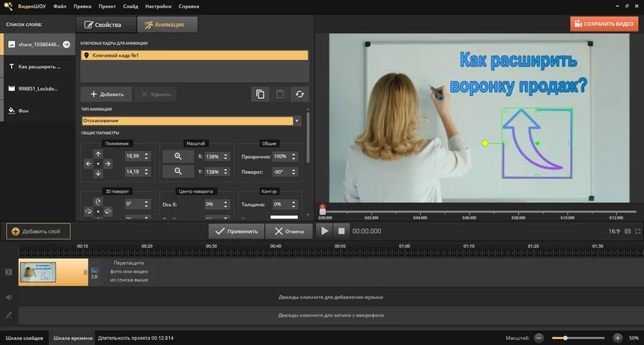Screen dimensions: 644x345
Task: Click the paste keyframe clipboard icon
Action: [280, 94]
